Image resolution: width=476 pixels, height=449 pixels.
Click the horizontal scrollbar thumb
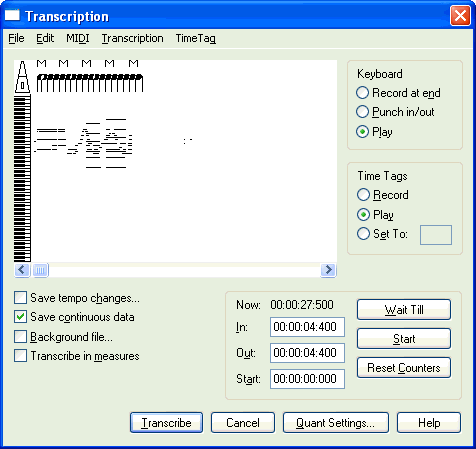40,270
